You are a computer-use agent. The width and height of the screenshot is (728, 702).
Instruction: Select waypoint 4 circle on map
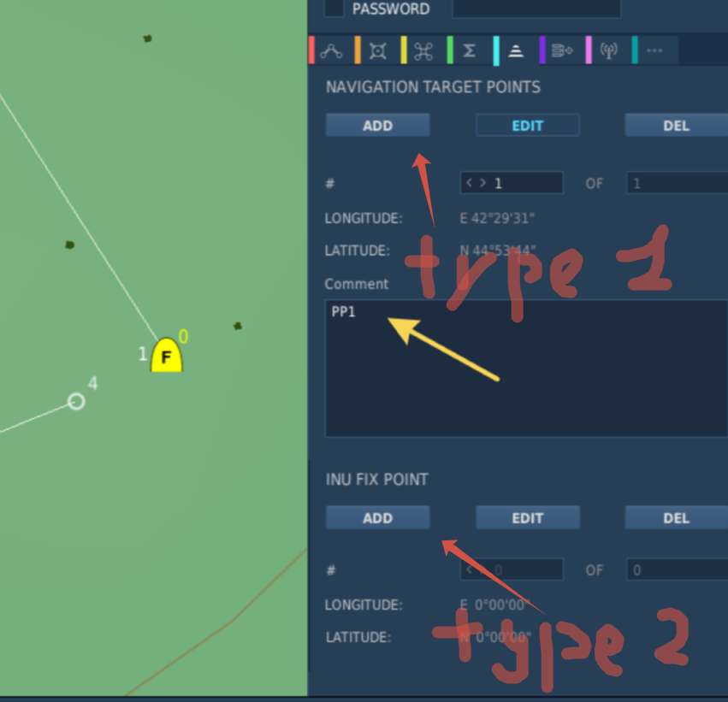(76, 401)
